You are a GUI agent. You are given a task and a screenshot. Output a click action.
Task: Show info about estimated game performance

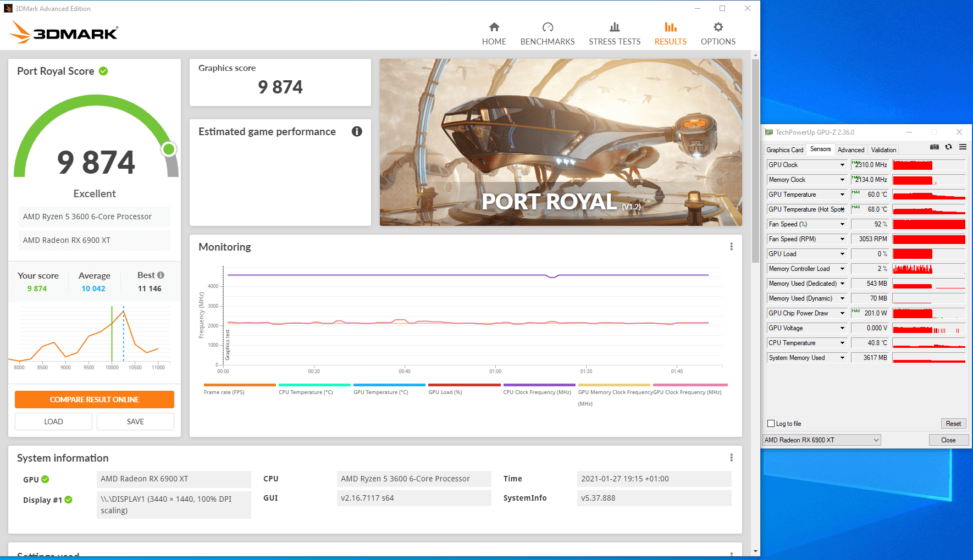pos(357,131)
